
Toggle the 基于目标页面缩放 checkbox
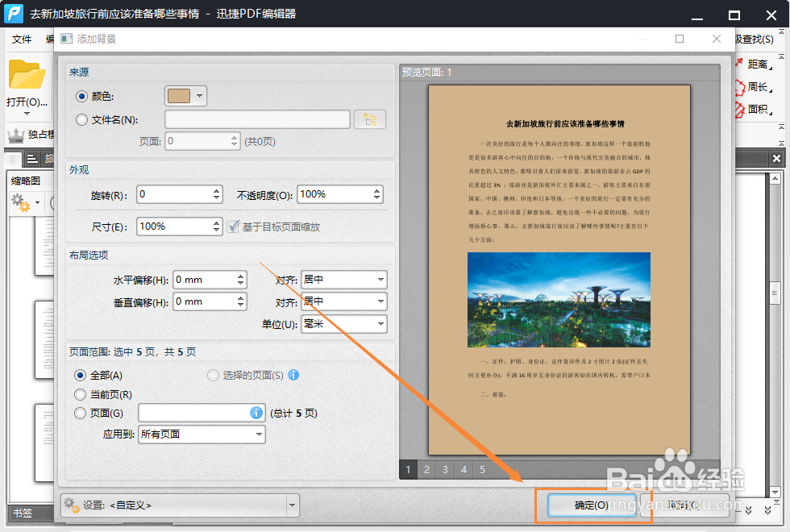(x=234, y=226)
